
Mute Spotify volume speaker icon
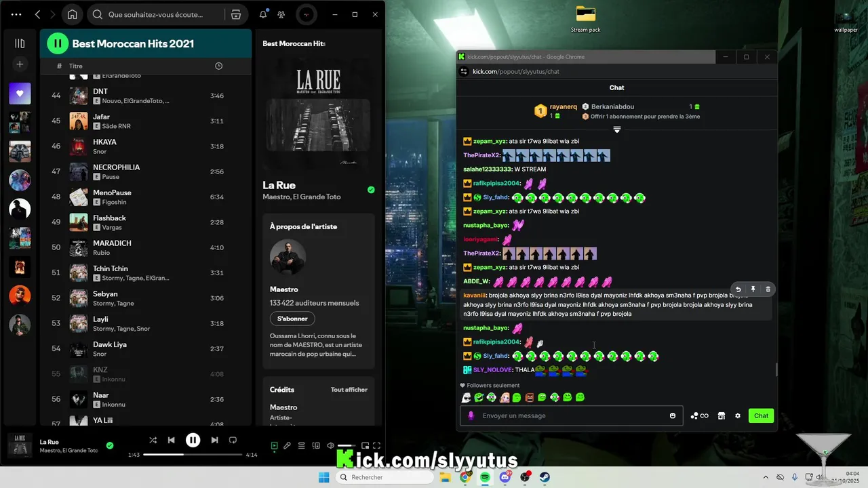tap(330, 445)
